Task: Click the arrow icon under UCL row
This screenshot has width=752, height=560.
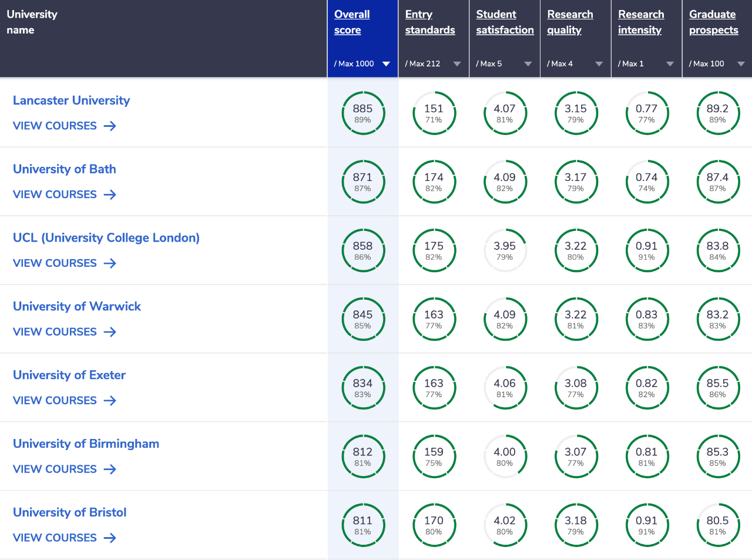Action: coord(110,263)
